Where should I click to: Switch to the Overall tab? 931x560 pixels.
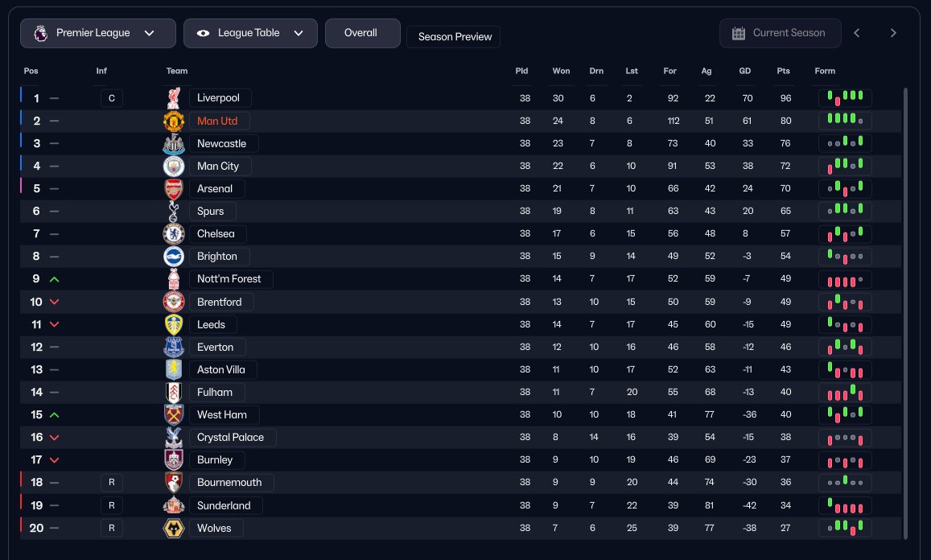pos(361,33)
